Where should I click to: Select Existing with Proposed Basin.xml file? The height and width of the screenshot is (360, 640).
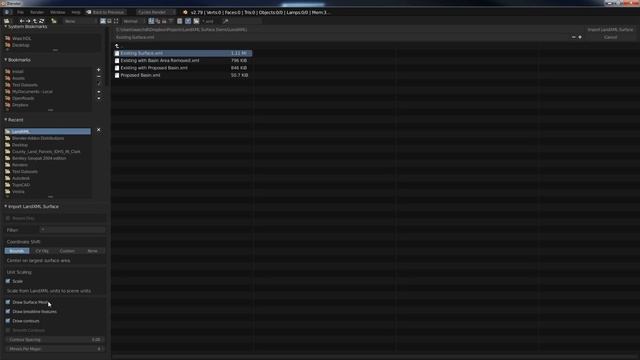tap(183, 68)
